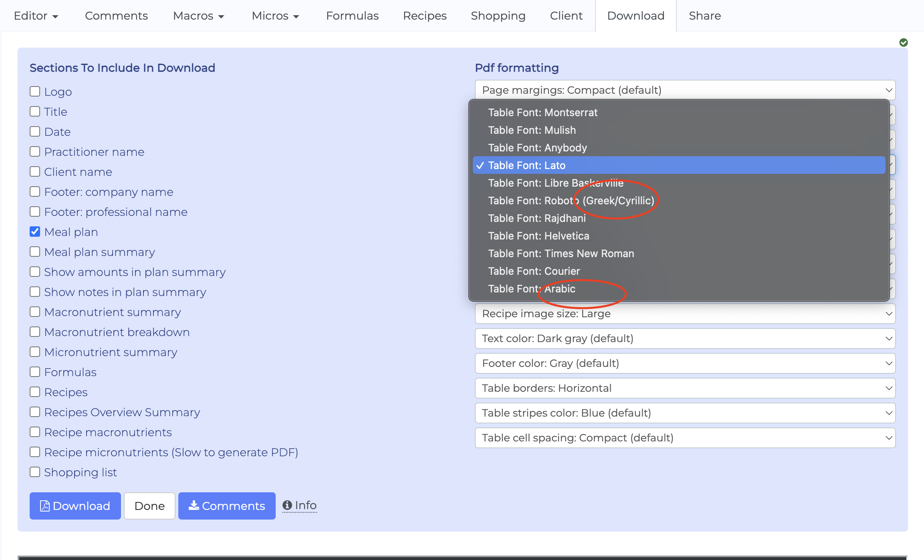Enable the Meal plan summary checkbox
The width and height of the screenshot is (924, 560).
click(x=35, y=252)
